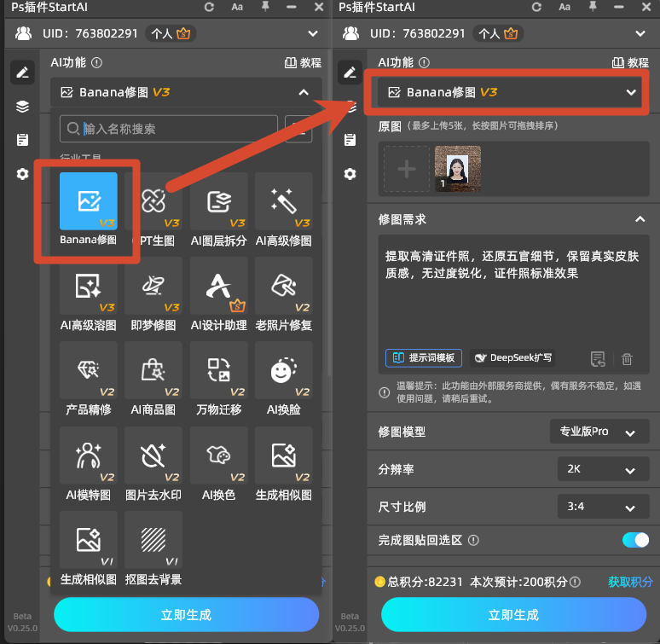The image size is (660, 644).
Task: Select the 图片去水印 tool
Action: tap(153, 455)
